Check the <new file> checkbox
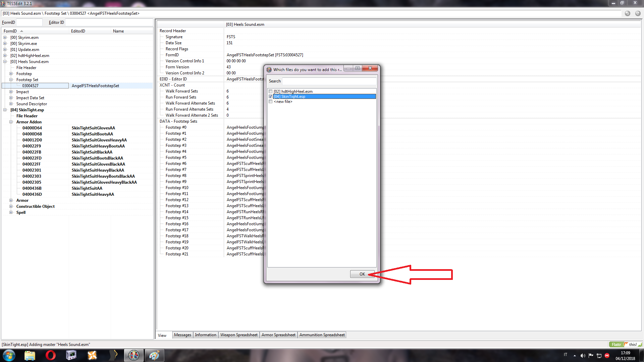This screenshot has height=362, width=644. coord(271,102)
